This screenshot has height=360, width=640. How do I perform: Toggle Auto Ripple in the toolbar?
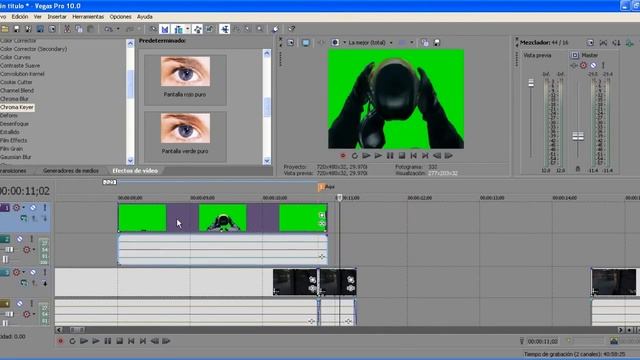pyautogui.click(x=178, y=29)
